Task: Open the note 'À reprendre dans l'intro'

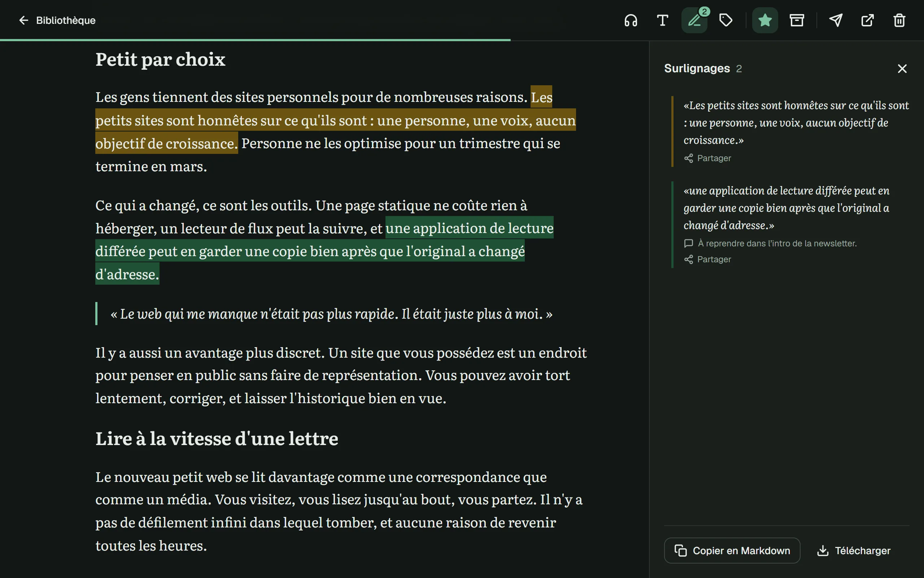Action: click(770, 243)
